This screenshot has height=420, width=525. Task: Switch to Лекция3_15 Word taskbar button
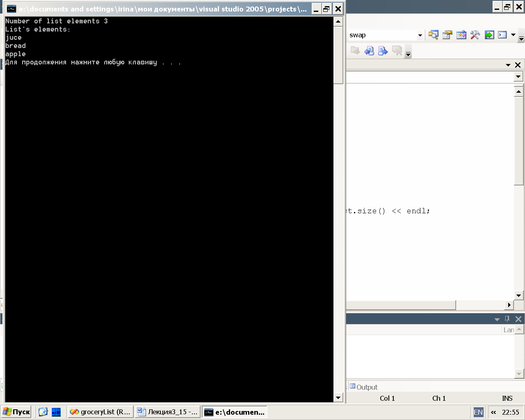pyautogui.click(x=167, y=412)
